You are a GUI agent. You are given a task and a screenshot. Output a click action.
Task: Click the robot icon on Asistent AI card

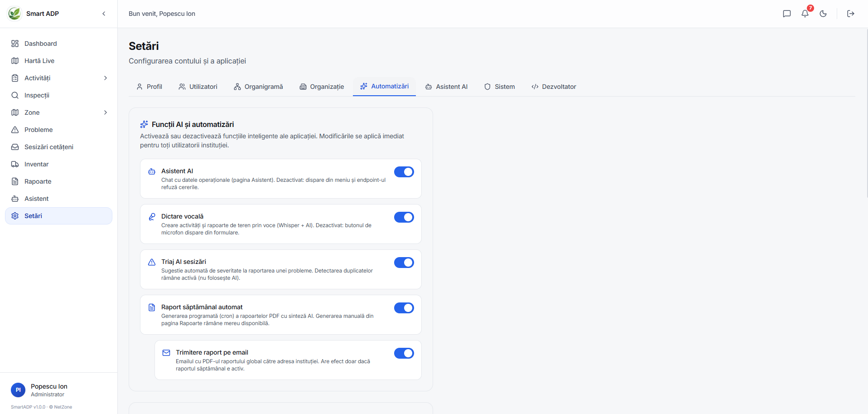click(152, 171)
